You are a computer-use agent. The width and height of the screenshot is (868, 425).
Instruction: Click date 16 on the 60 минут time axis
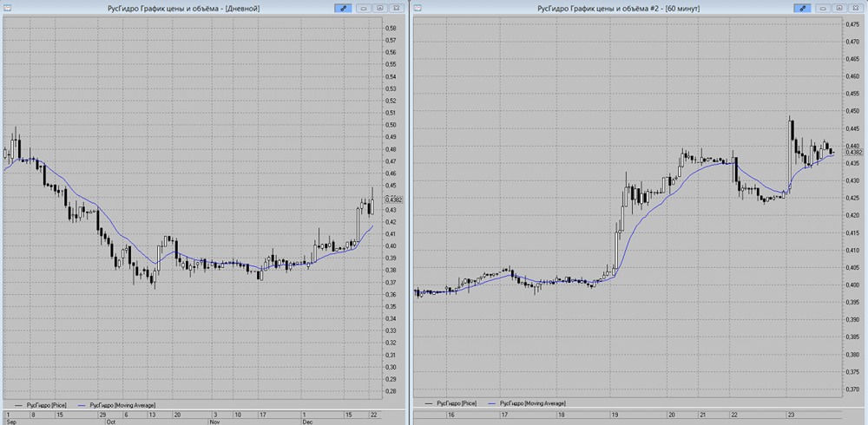[x=451, y=415]
